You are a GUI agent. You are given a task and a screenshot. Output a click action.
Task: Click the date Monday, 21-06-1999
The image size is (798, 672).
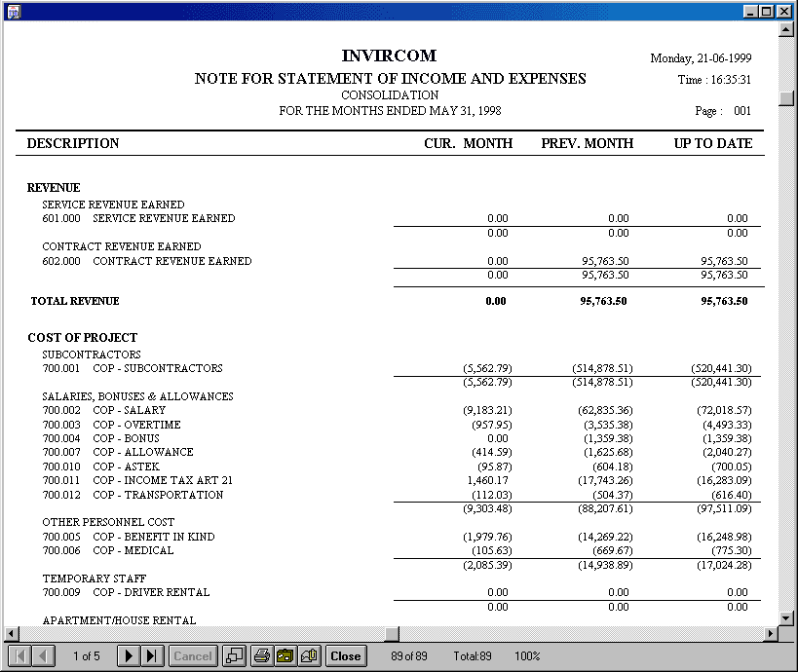point(701,58)
